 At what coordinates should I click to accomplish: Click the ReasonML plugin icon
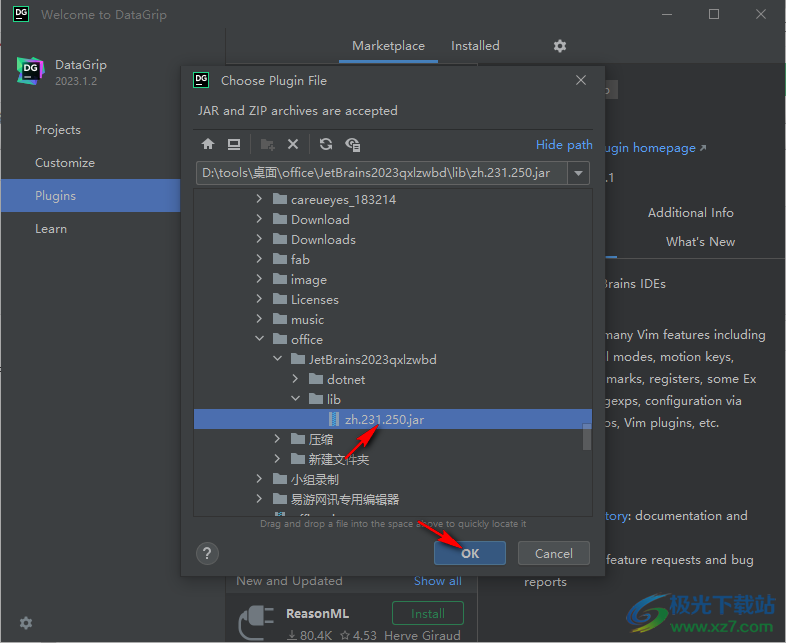click(x=256, y=621)
